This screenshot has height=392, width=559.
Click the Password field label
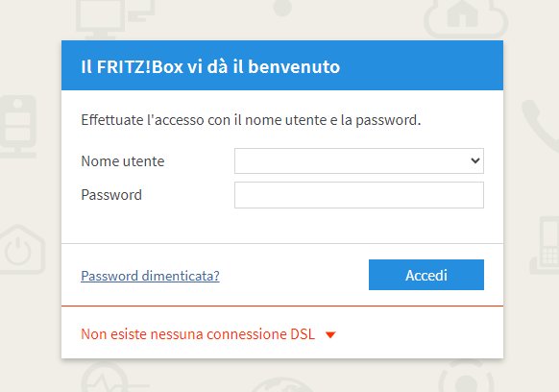point(111,195)
